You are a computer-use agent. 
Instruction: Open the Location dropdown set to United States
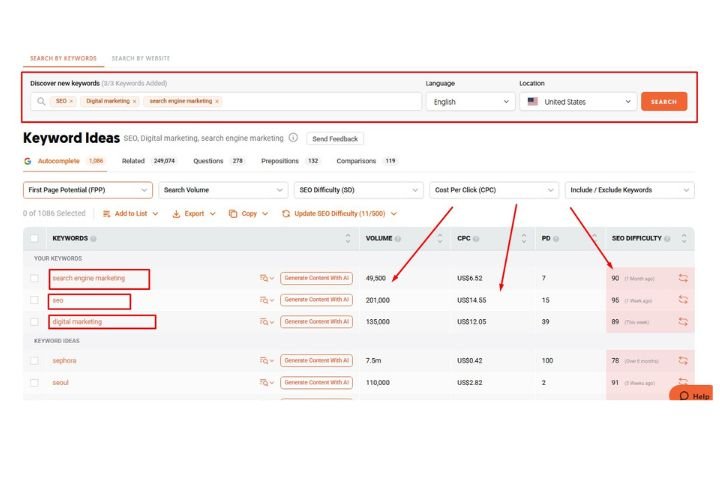[x=578, y=102]
